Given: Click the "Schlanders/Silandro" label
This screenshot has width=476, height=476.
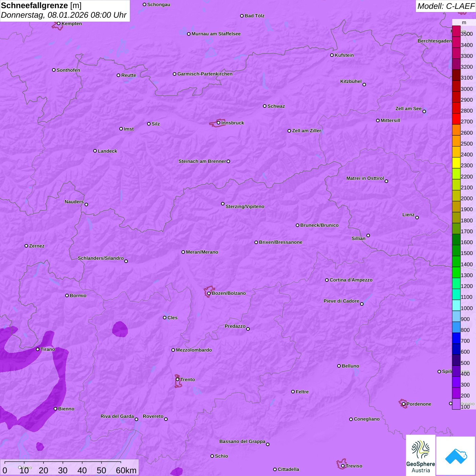Looking at the screenshot, I should coord(101,258).
